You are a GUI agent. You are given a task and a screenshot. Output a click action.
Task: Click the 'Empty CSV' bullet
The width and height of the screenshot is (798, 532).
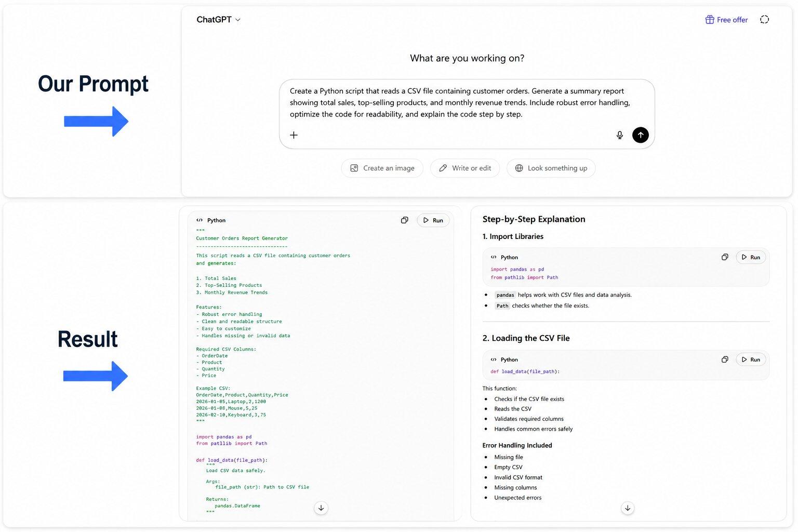pos(508,467)
